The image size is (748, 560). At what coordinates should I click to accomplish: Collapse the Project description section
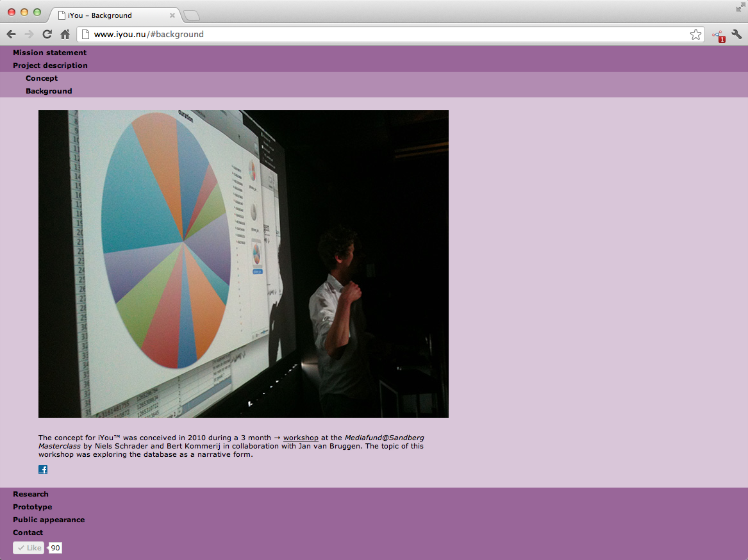click(x=50, y=65)
